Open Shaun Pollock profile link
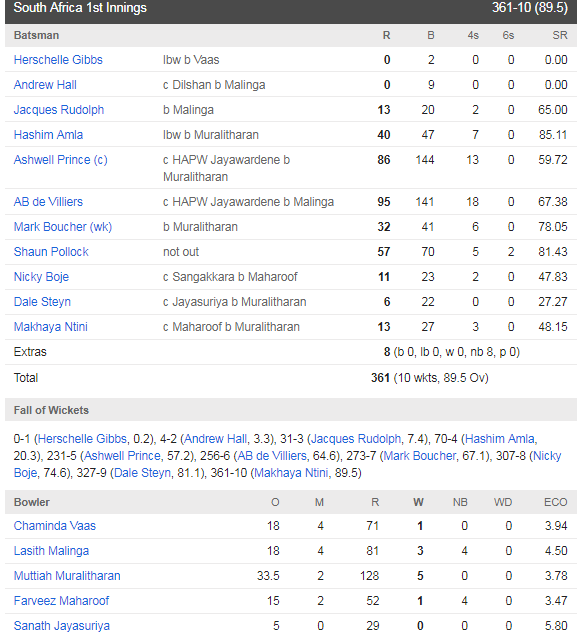This screenshot has width=582, height=641. pos(51,251)
